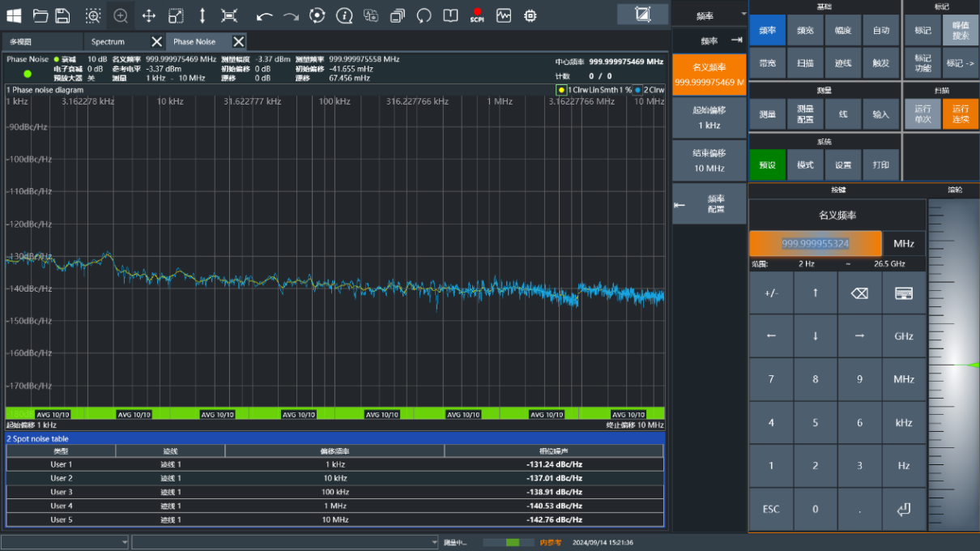Switch to the Spectrum tab
This screenshot has height=551, width=980.
(108, 41)
